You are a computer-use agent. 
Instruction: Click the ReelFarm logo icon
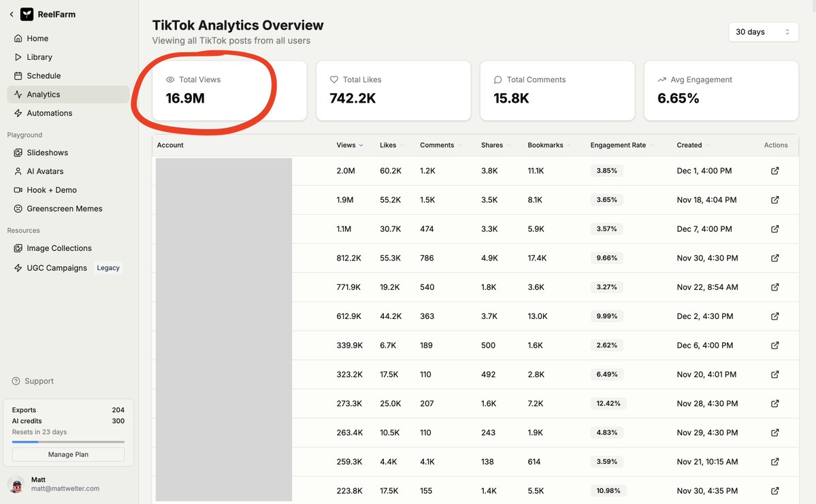[x=27, y=14]
